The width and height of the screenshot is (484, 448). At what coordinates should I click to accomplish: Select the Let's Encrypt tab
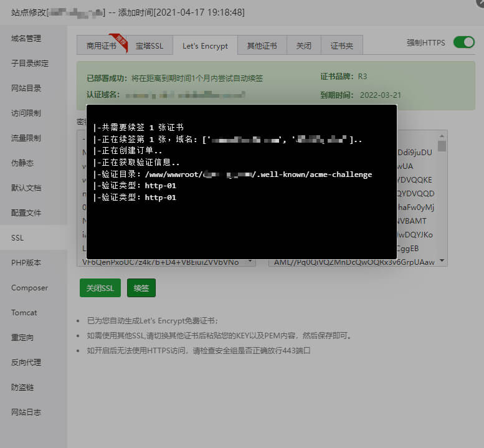point(205,45)
